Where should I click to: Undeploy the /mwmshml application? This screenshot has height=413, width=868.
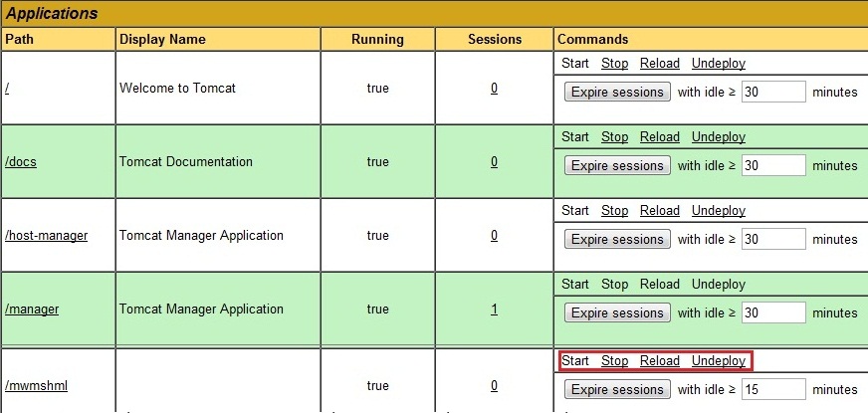coord(718,361)
